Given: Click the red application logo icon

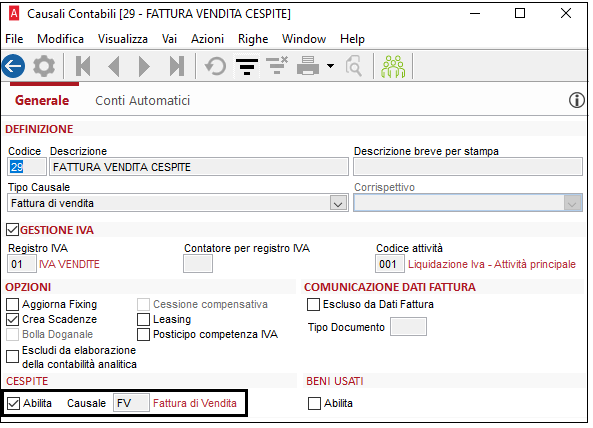Looking at the screenshot, I should (14, 14).
